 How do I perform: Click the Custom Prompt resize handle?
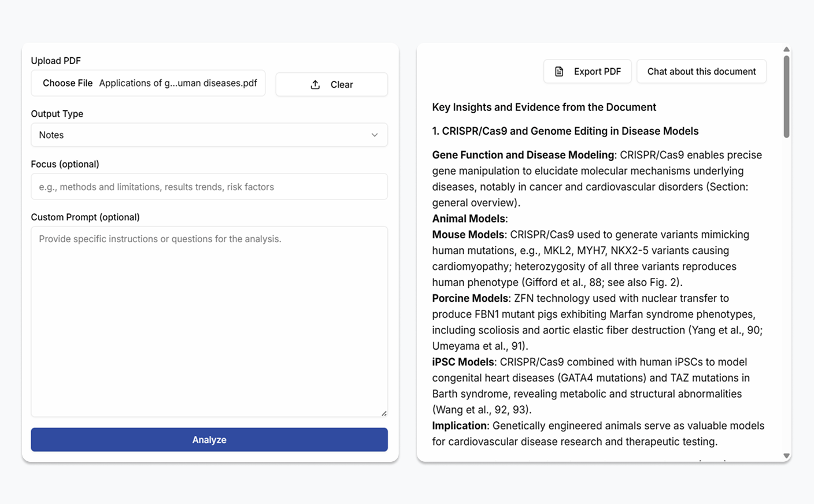point(384,413)
